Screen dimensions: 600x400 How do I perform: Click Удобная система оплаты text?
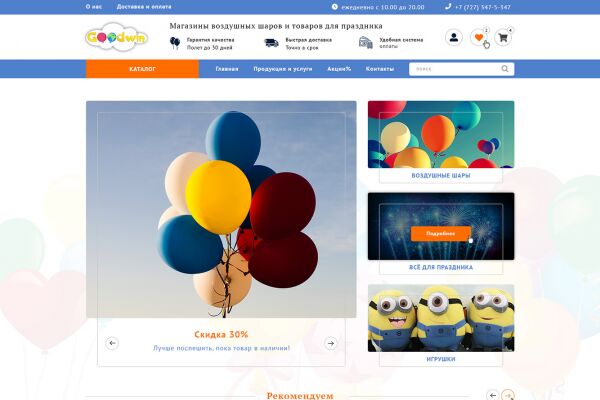pyautogui.click(x=401, y=42)
